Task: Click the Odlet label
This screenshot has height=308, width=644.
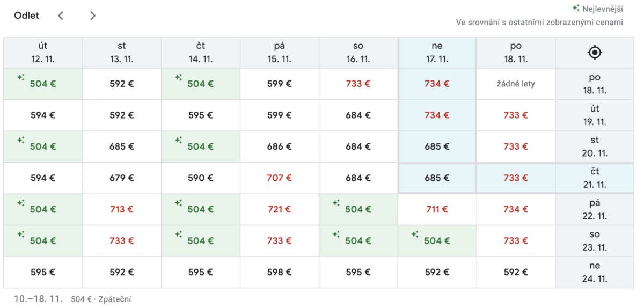Action: (27, 16)
